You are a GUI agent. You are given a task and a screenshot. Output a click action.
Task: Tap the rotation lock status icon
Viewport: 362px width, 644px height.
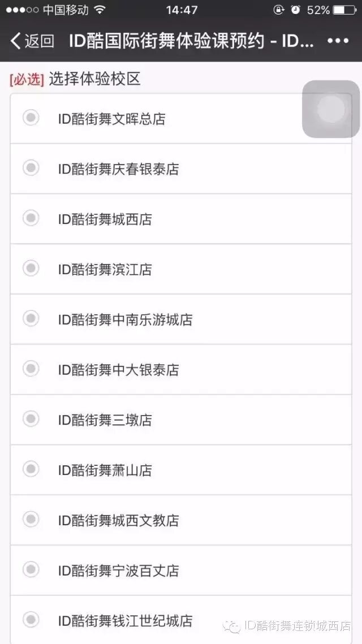(279, 10)
